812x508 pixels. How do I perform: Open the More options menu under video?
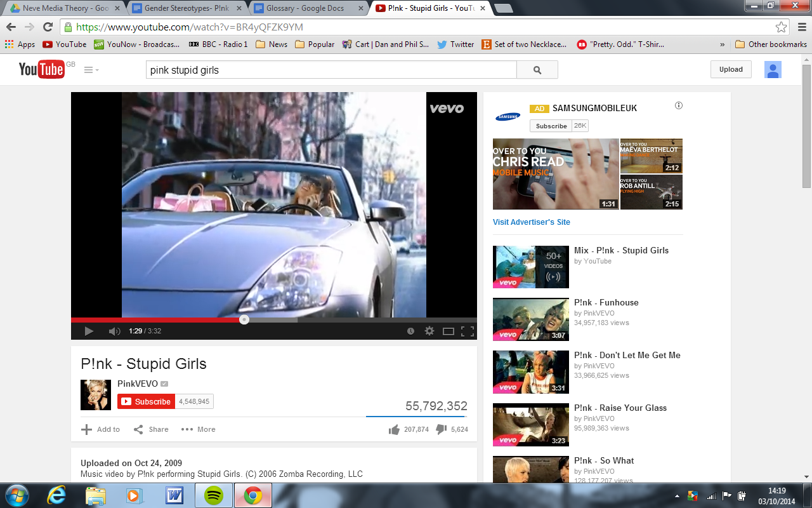coord(199,429)
